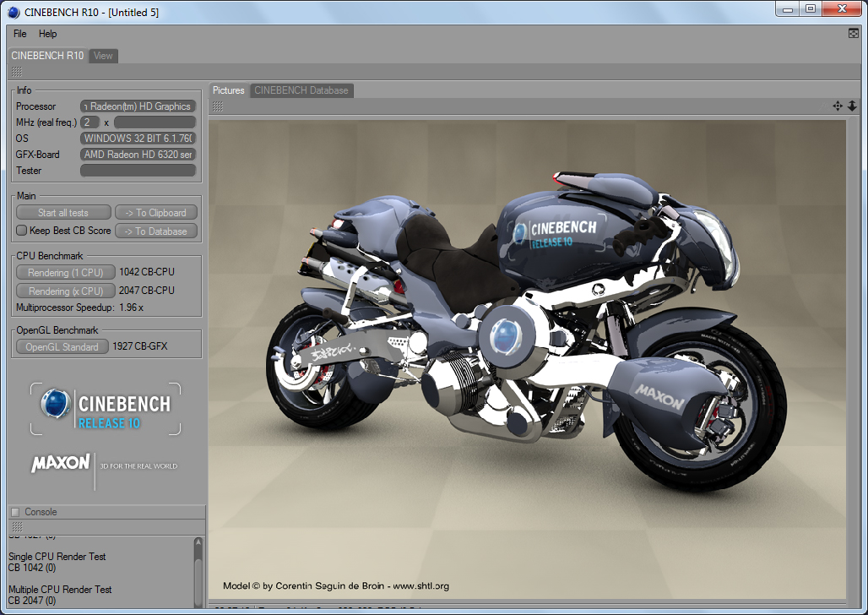Click the OS info field
868x615 pixels.
pos(138,139)
